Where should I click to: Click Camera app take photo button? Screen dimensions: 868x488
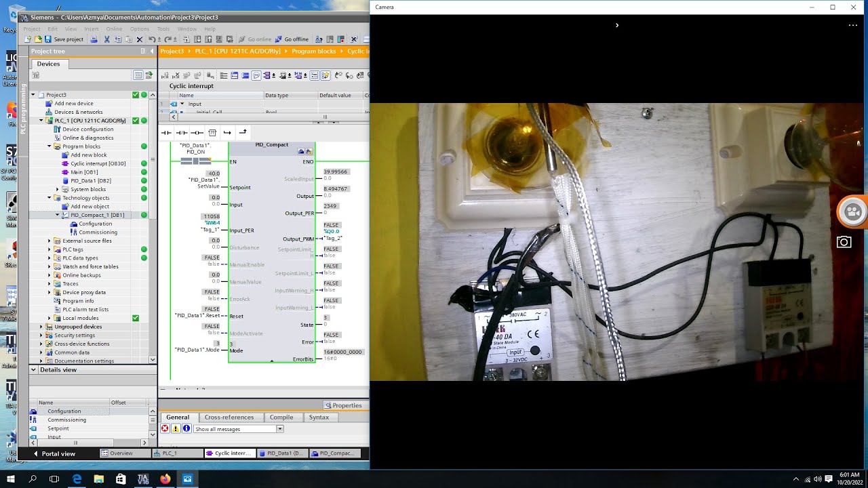[844, 242]
